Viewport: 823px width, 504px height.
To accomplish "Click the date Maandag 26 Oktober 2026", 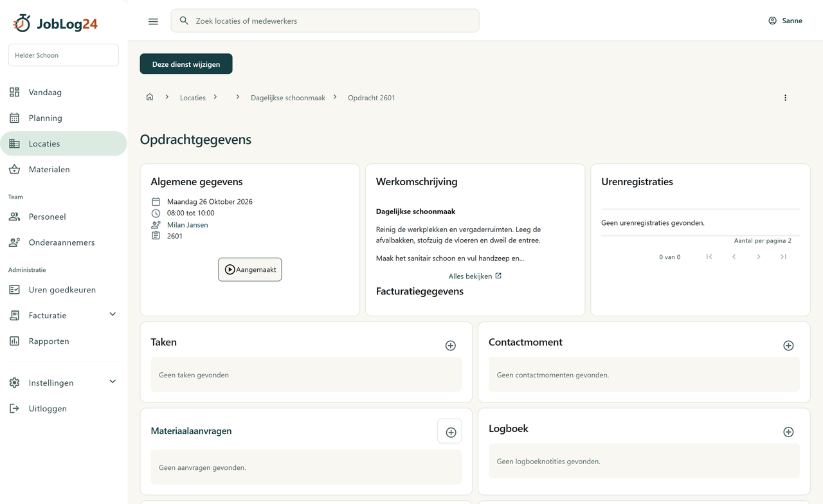I will click(x=210, y=202).
